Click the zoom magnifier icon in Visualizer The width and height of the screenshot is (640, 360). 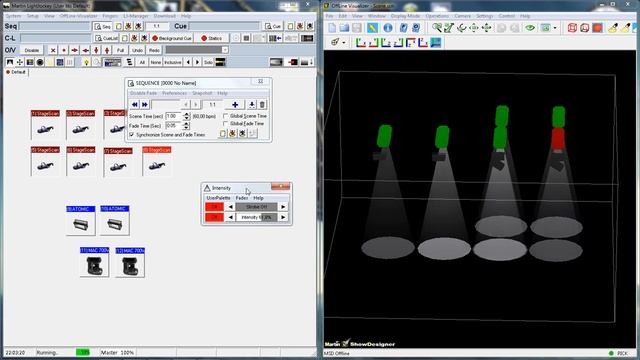click(x=437, y=28)
